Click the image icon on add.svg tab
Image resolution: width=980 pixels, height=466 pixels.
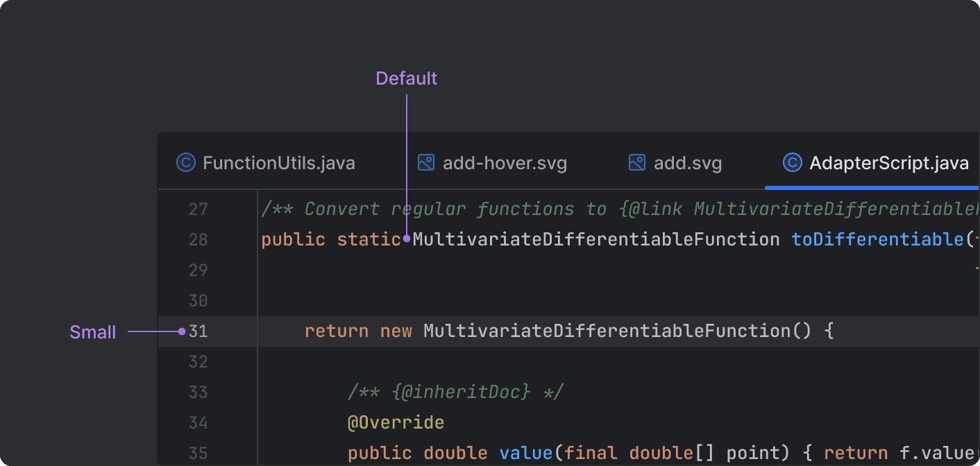click(636, 163)
